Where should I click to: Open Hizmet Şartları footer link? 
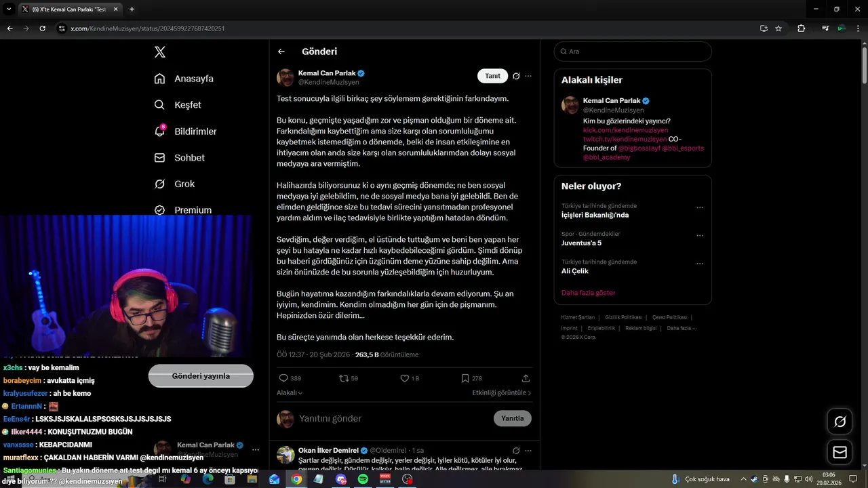[578, 317]
